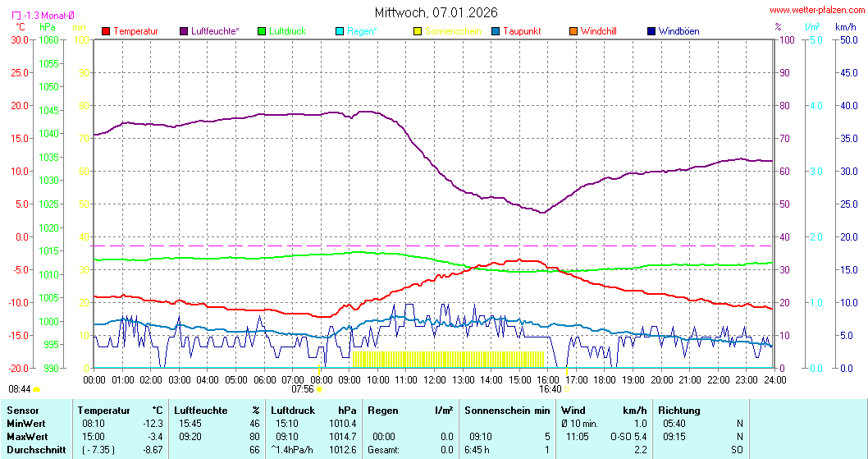Select the Temperatur legend label text
Viewport: 868px width, 459px height.
(135, 31)
